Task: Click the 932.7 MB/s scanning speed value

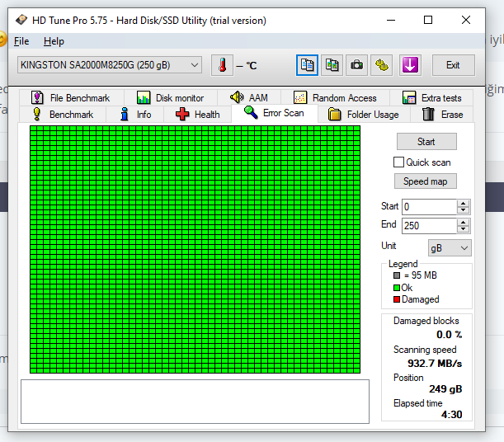Action: 435,364
